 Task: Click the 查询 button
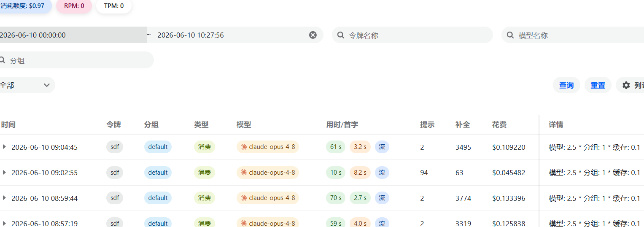(566, 85)
